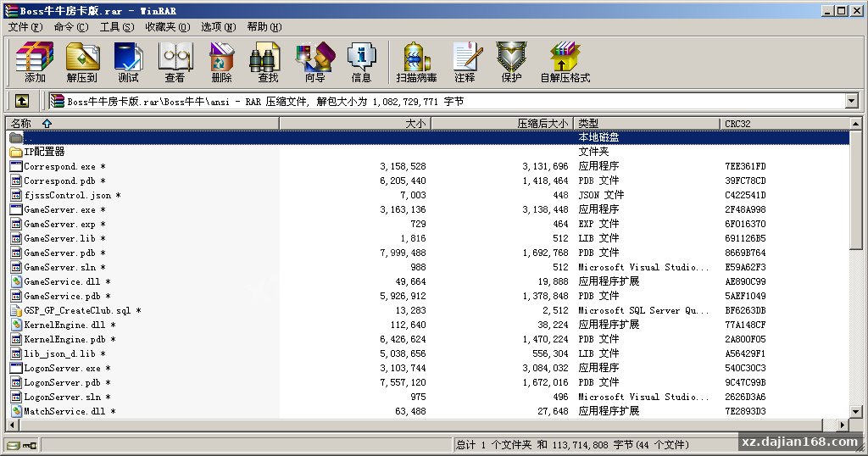Select the parent directory '..' row

428,137
